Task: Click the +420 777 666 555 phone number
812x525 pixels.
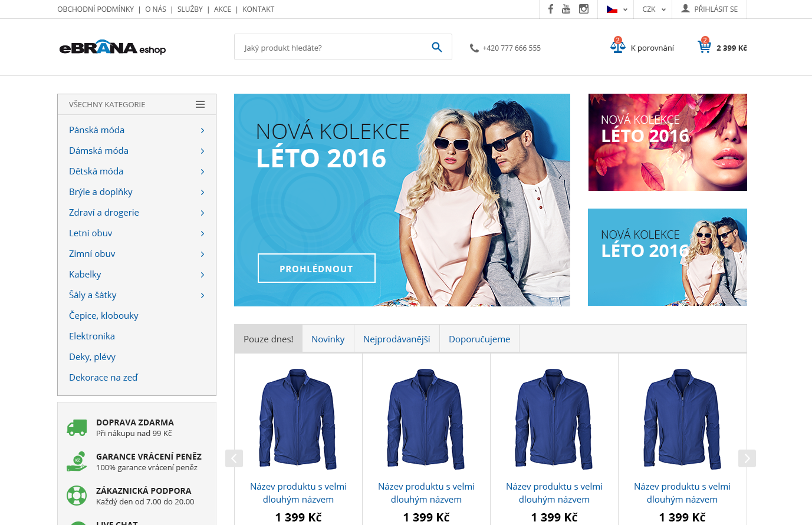Action: 511,48
